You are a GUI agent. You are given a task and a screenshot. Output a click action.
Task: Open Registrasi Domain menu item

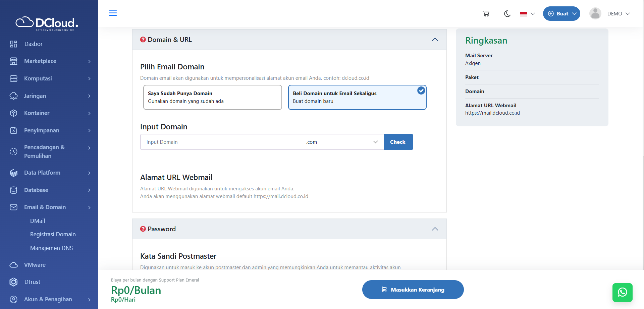[53, 234]
